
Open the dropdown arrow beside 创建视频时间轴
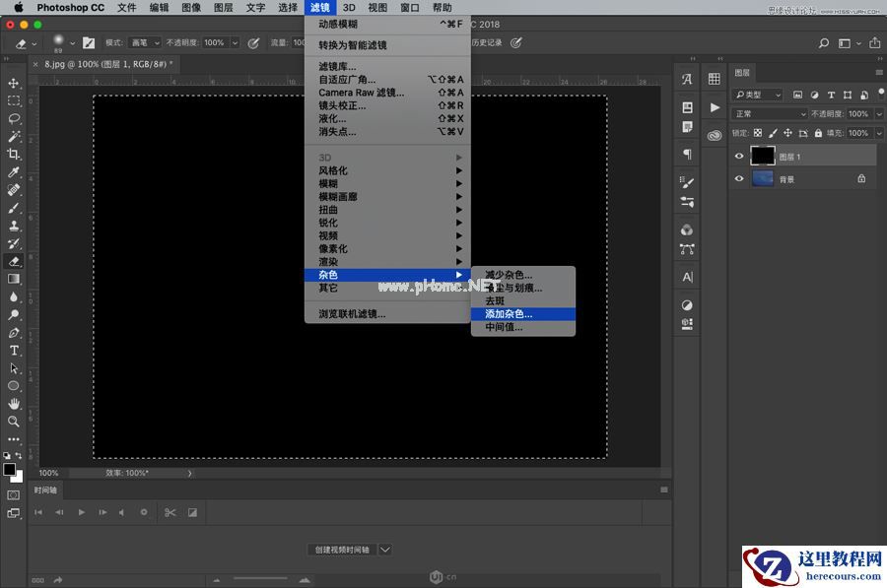(385, 550)
